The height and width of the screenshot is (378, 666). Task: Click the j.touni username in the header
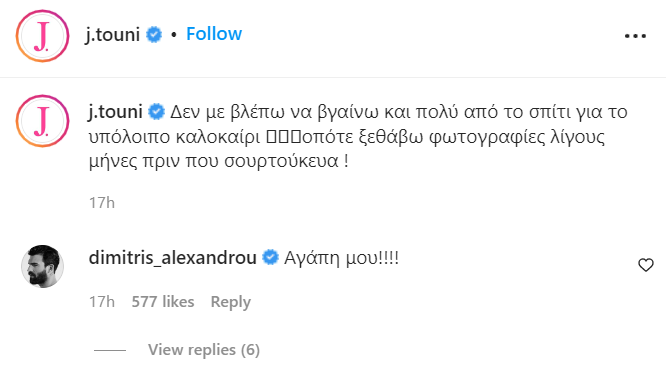(113, 34)
